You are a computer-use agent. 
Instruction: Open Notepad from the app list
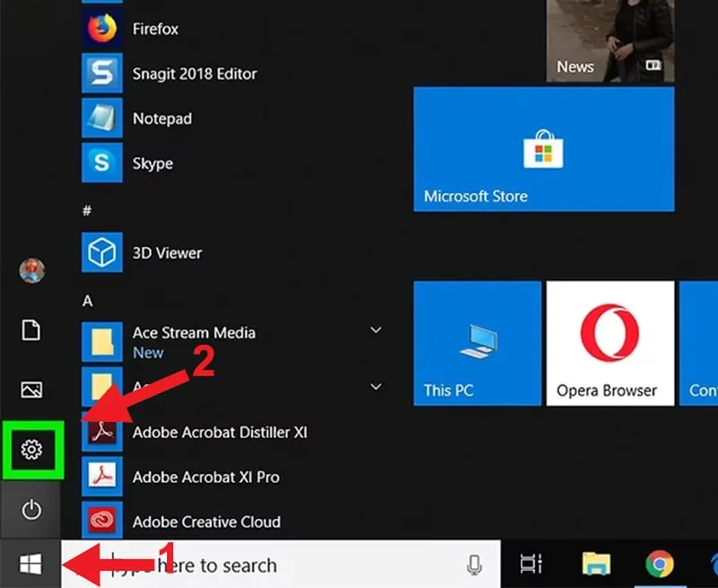162,118
